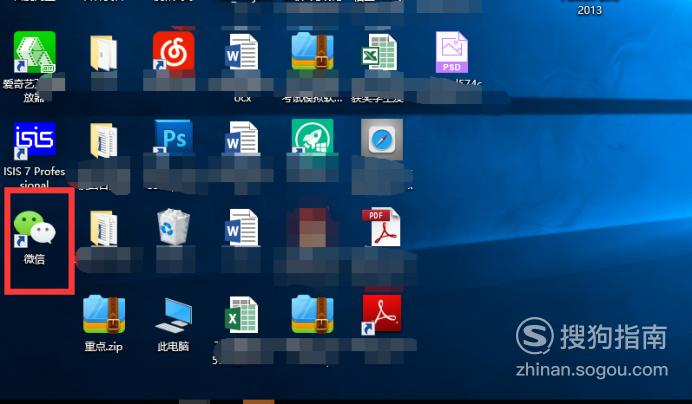The image size is (692, 404).
Task: Open the 爱奇艺 video player shortcut
Action: point(34,52)
